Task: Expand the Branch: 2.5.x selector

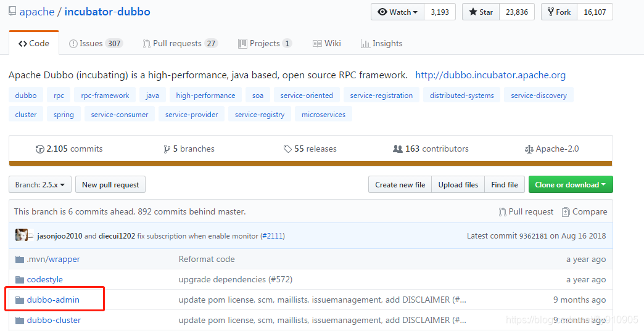Action: click(x=40, y=185)
